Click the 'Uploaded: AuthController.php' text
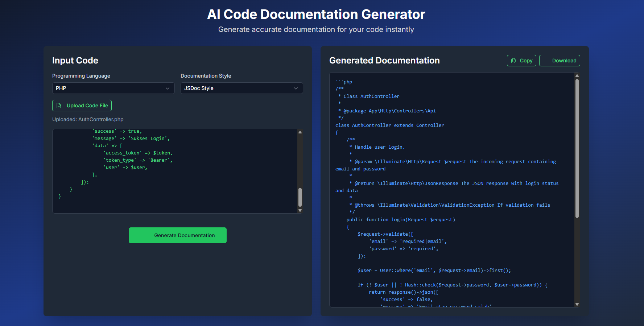The height and width of the screenshot is (326, 644). click(x=88, y=119)
